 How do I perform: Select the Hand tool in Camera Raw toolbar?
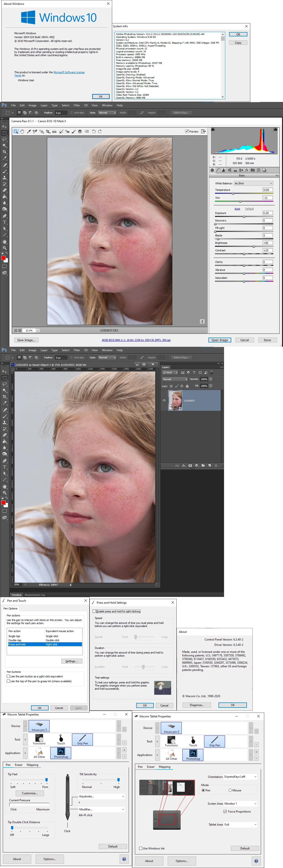[22, 131]
